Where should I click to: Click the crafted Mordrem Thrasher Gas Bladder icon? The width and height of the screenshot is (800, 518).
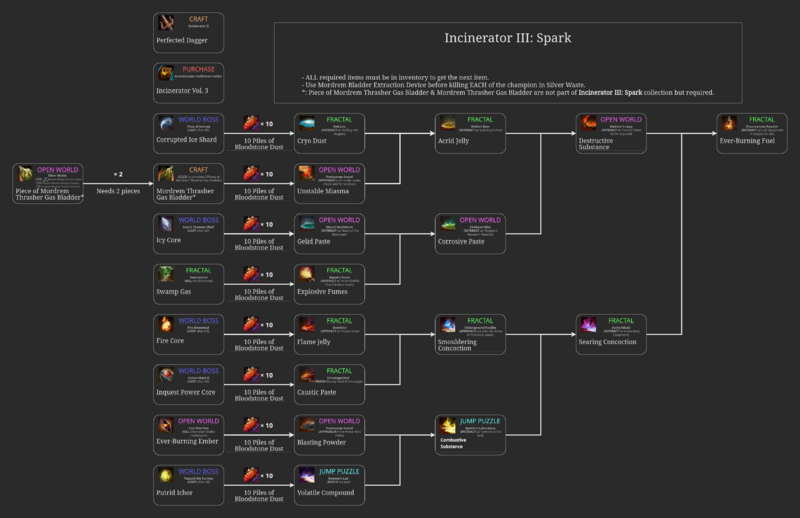click(x=166, y=174)
